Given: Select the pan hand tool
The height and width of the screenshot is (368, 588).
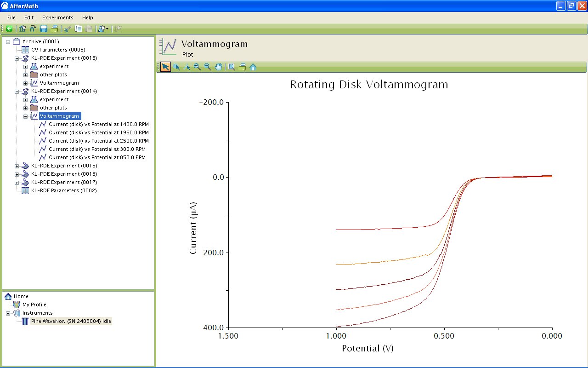Looking at the screenshot, I should pyautogui.click(x=218, y=67).
